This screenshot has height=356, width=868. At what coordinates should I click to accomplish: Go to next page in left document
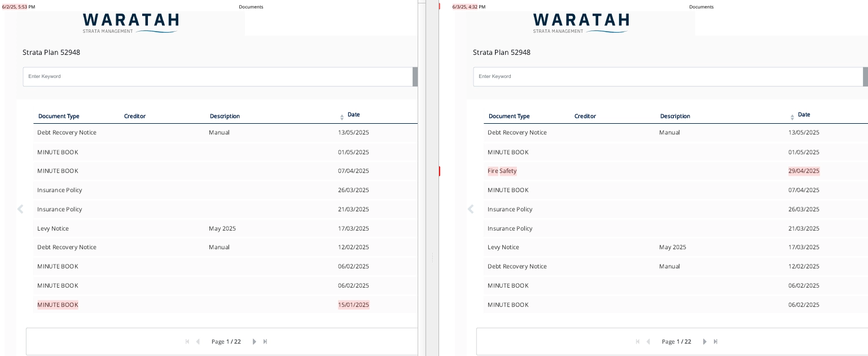click(255, 342)
